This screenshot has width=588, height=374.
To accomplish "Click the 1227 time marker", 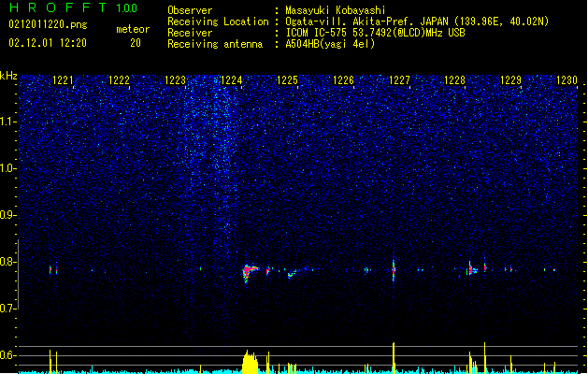I will click(400, 79).
